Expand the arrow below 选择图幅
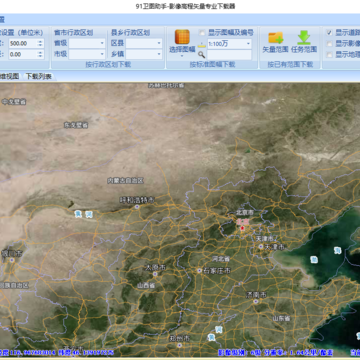 (182, 56)
